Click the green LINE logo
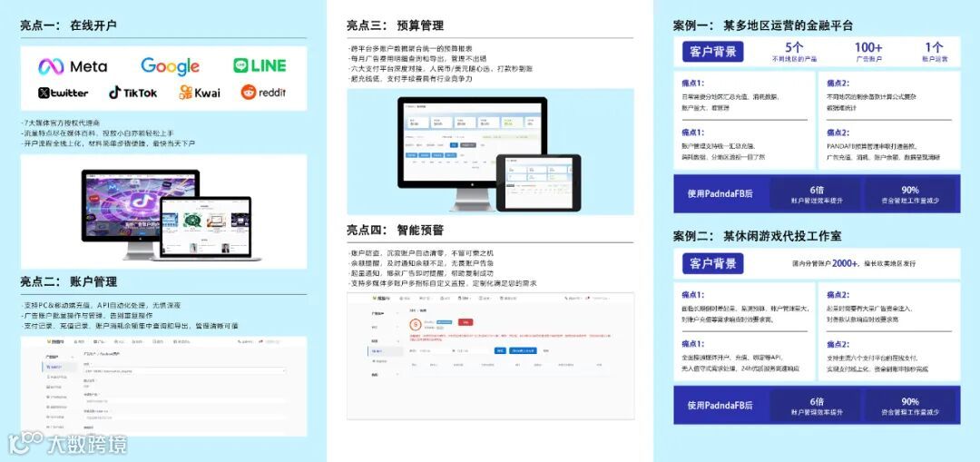The height and width of the screenshot is (462, 980). tap(260, 65)
